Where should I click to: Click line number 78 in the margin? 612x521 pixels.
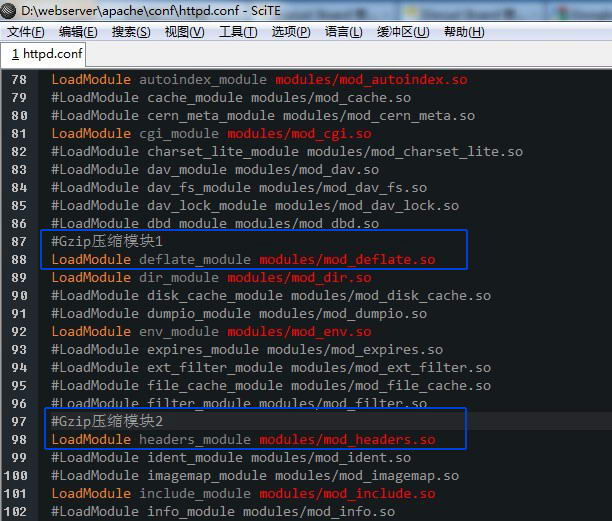(x=19, y=80)
